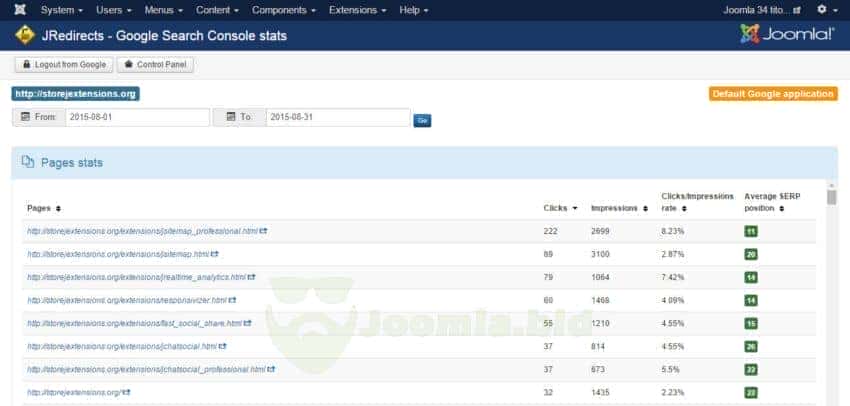Image resolution: width=850 pixels, height=406 pixels.
Task: Select the clicks value 222
Action: point(550,231)
